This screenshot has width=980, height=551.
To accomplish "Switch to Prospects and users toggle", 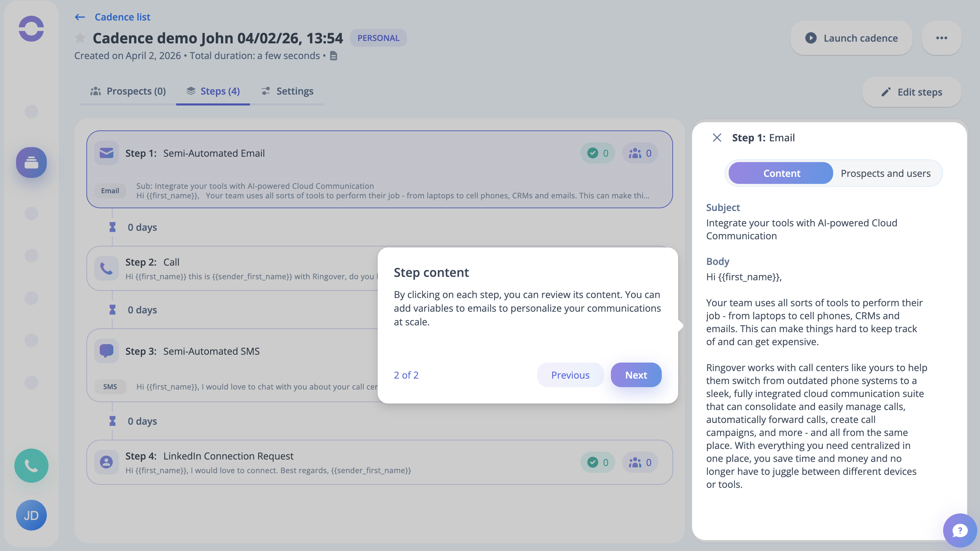I will point(885,173).
